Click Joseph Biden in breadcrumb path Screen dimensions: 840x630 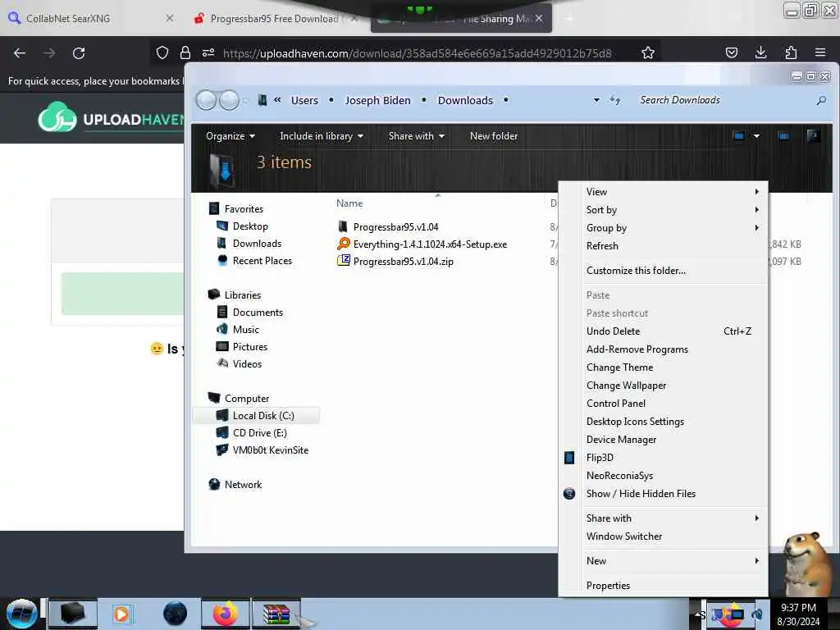pyautogui.click(x=377, y=100)
